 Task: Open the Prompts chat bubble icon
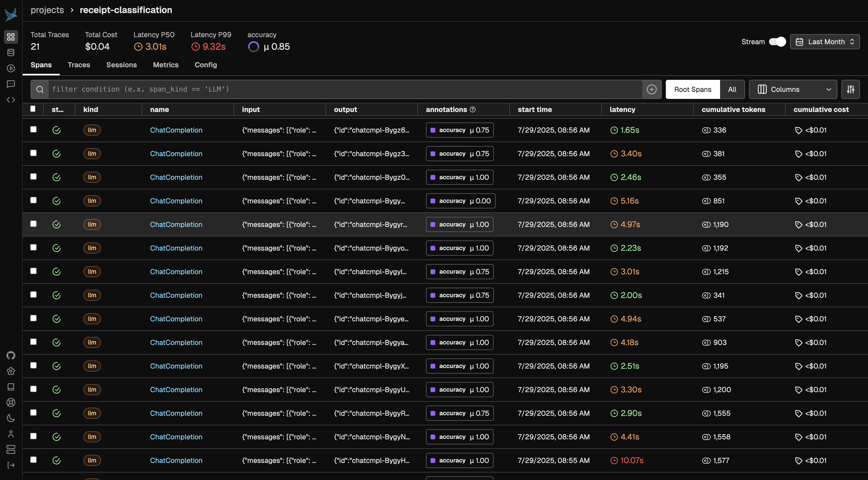click(x=11, y=84)
